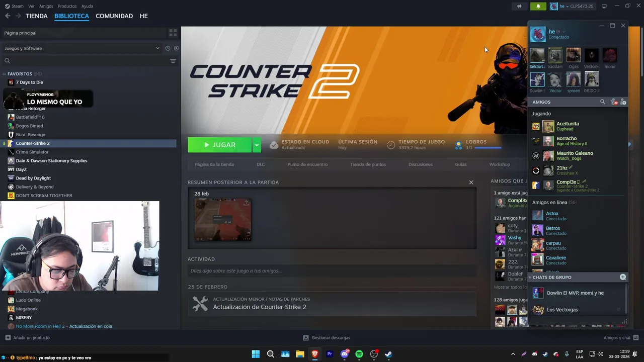Open the Productos menu
This screenshot has height=362, width=644.
click(x=67, y=6)
